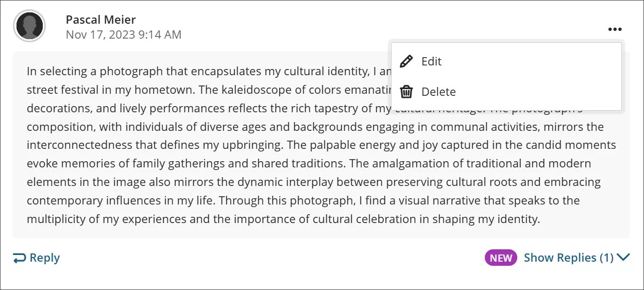Viewport: 644px width, 290px height.
Task: Click the last line mentioning cultural celebration
Action: [283, 219]
